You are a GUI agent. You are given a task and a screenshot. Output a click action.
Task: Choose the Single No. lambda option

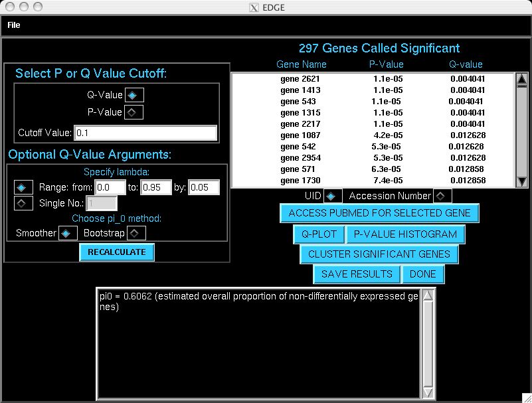[x=23, y=203]
